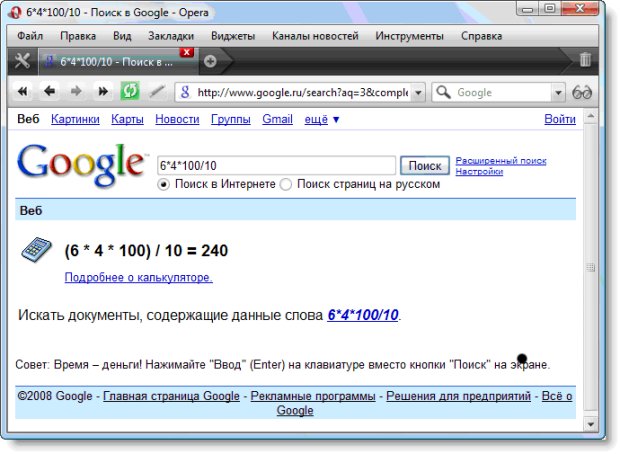Open Расширенный поиск link
Screen dimensions: 620x454
coord(501,161)
